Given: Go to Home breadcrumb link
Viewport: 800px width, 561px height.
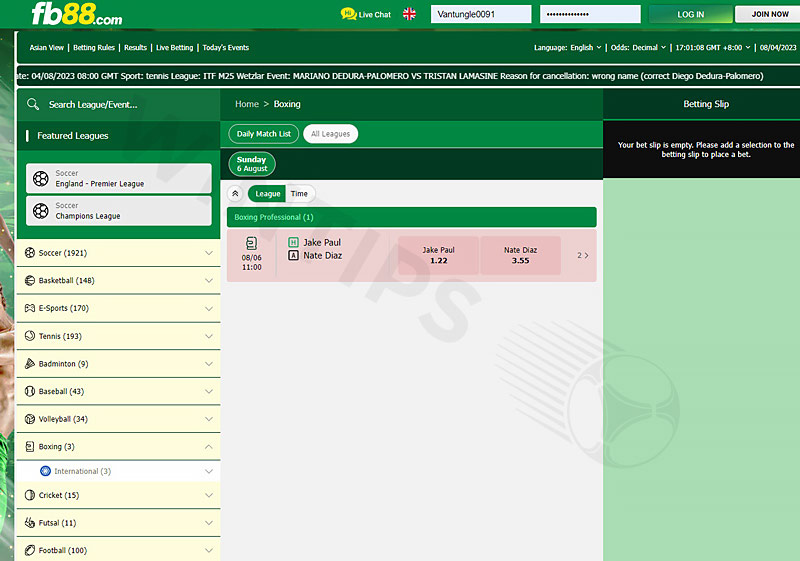Looking at the screenshot, I should point(247,104).
